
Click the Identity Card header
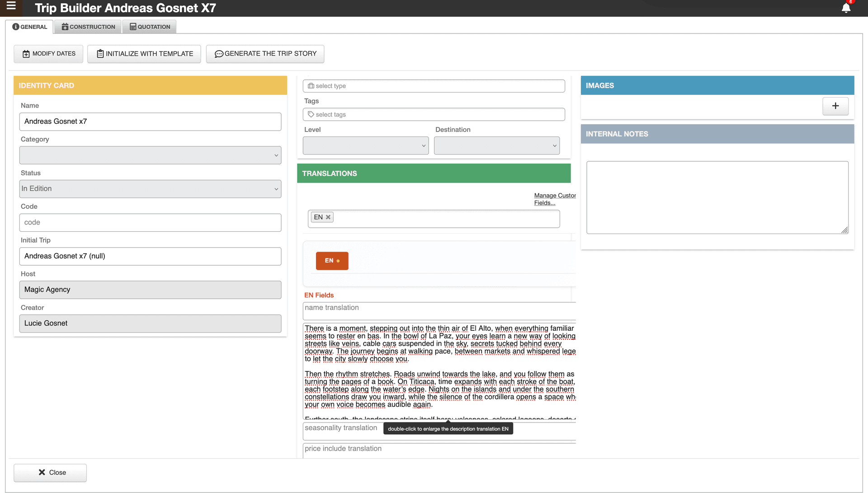150,85
